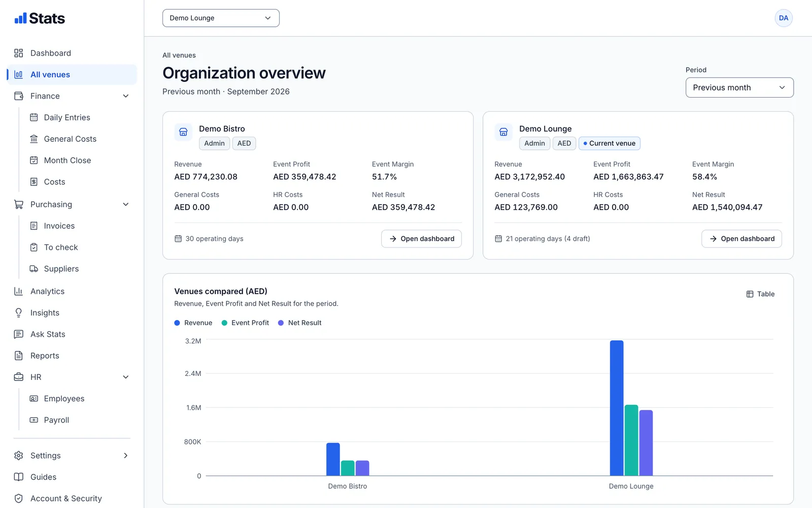This screenshot has height=508, width=812.
Task: Click the Purchasing cart icon
Action: click(x=19, y=204)
